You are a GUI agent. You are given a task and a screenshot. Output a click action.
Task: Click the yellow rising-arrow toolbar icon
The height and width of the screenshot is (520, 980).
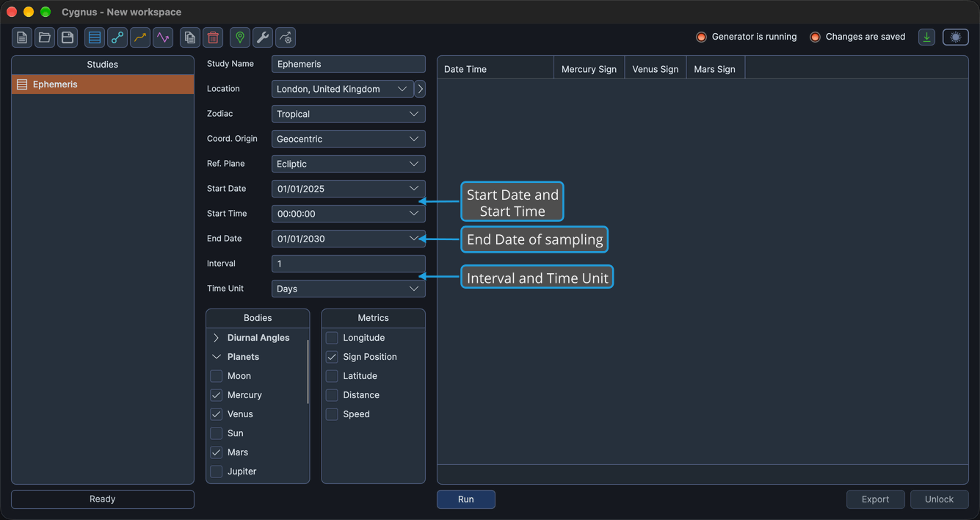click(140, 37)
